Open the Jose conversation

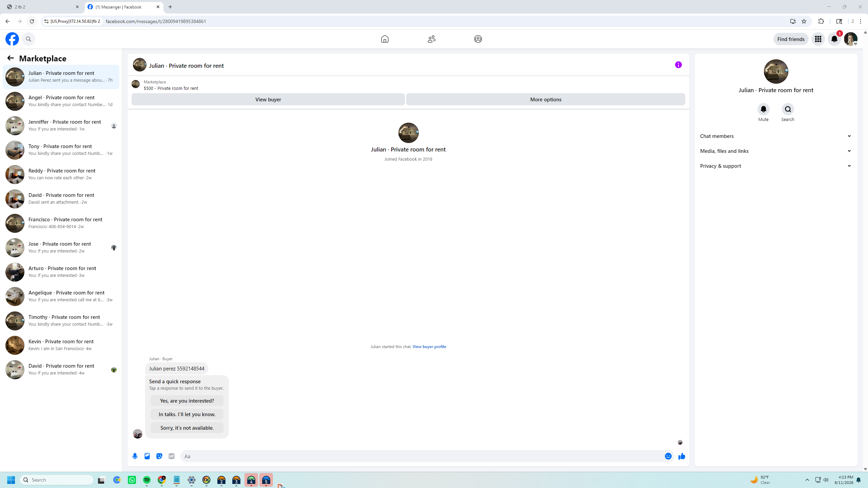click(x=61, y=247)
